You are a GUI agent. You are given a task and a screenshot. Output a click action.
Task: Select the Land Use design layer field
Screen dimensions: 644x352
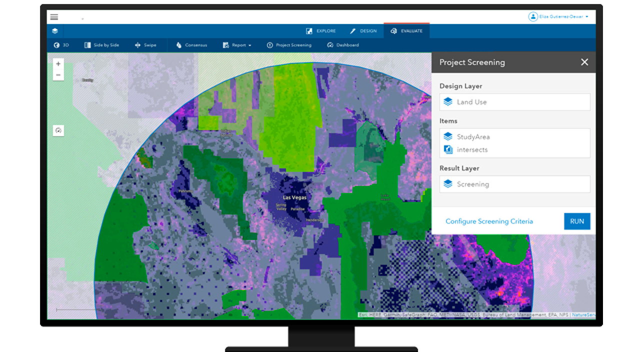click(515, 102)
